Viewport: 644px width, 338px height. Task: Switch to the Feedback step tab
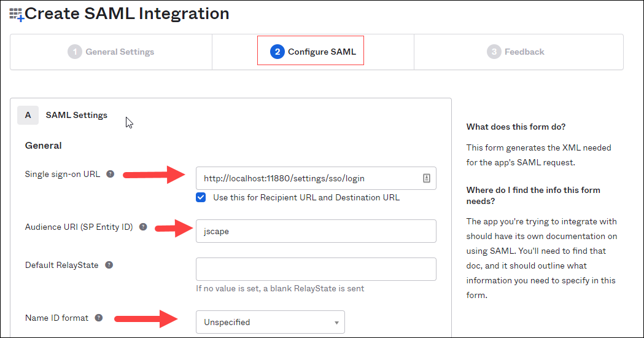519,52
